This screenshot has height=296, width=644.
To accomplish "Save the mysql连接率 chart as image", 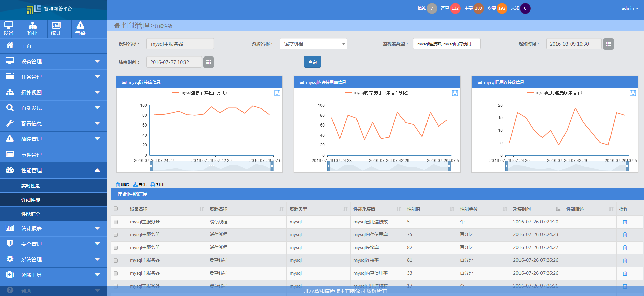I will pyautogui.click(x=277, y=93).
